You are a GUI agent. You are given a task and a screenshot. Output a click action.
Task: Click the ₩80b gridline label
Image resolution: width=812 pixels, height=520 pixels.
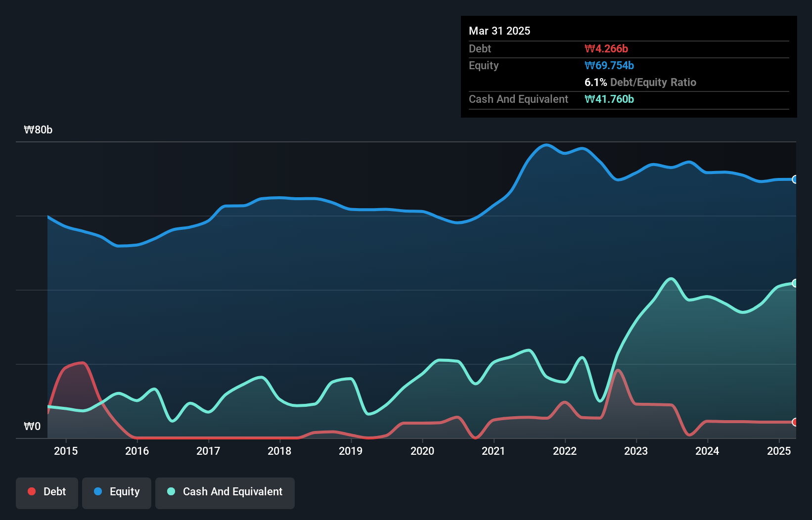click(x=38, y=130)
